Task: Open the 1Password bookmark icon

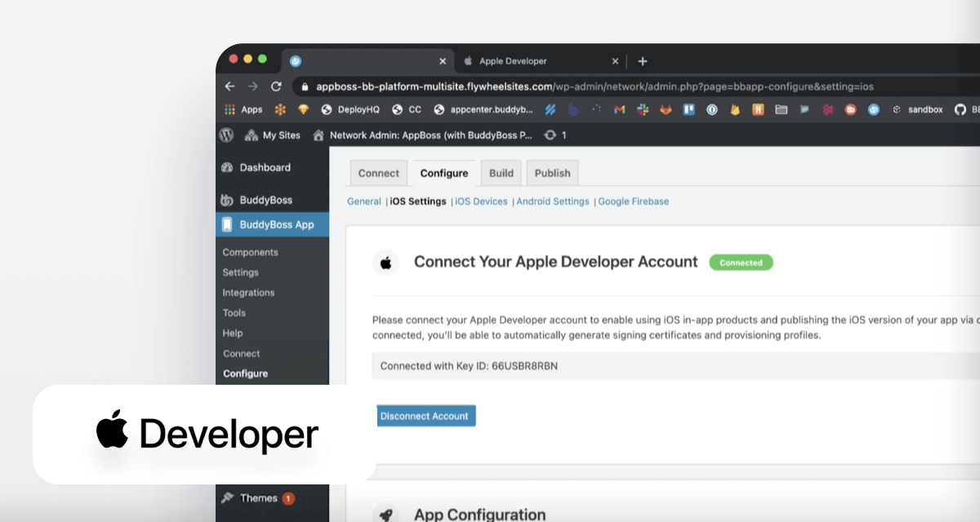Action: point(712,109)
